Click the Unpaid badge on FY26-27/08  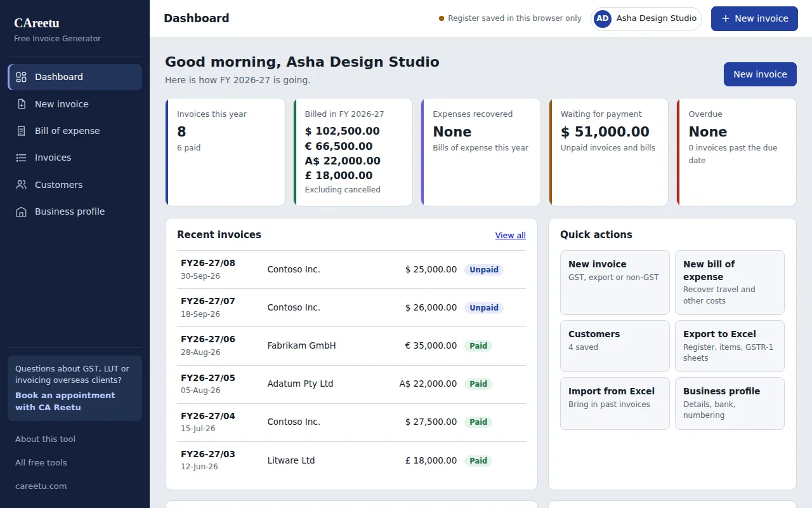click(484, 270)
